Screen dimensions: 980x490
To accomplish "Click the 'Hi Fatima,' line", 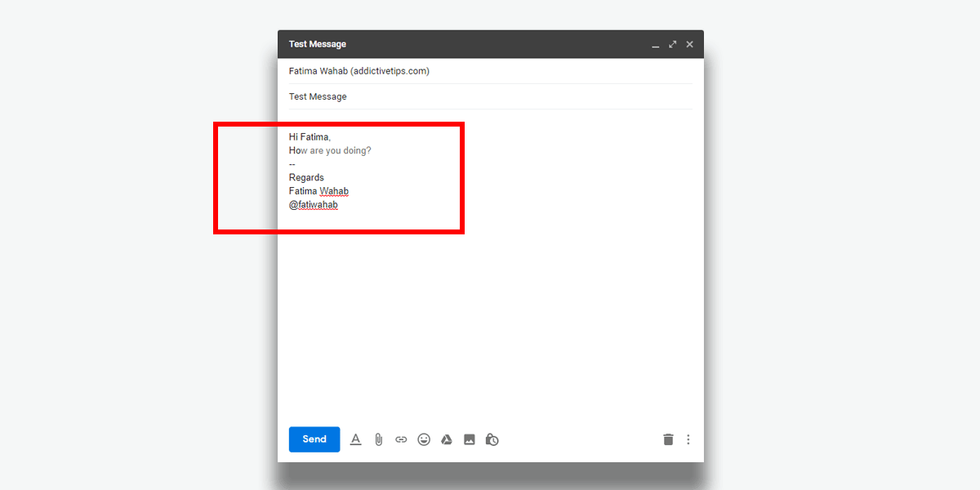I will click(310, 137).
